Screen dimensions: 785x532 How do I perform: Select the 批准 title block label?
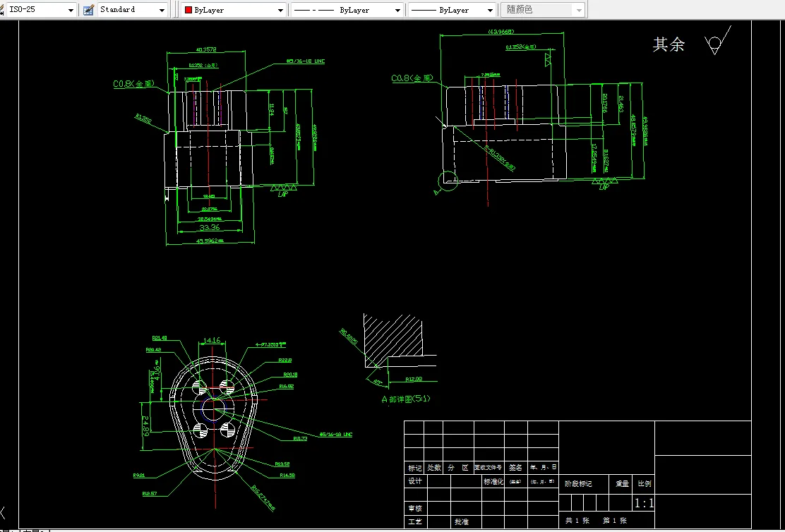tap(461, 521)
